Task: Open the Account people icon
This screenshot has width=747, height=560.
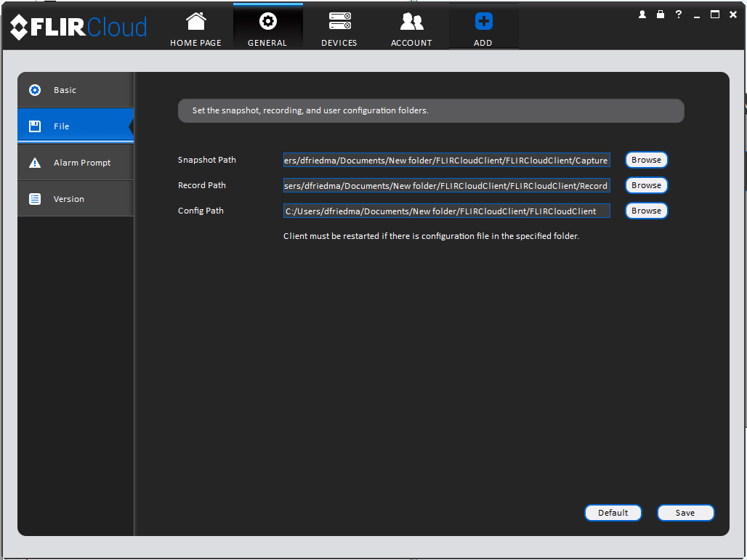Action: [411, 22]
